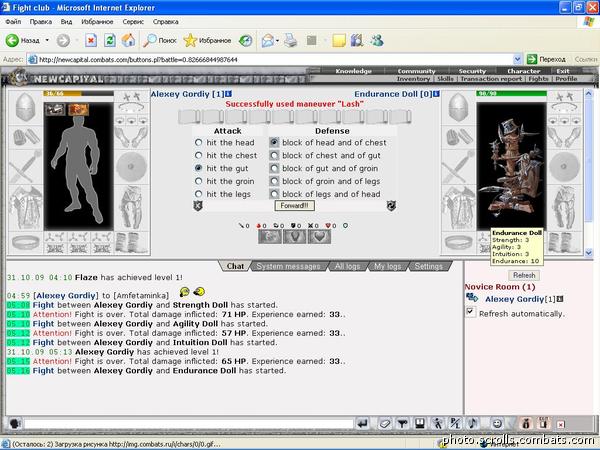Select 'block of groin and of legs'
Viewport: 600px width, 450px height.
[x=274, y=181]
